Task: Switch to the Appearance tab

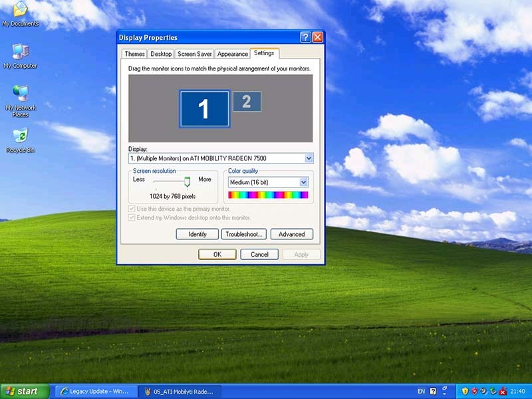Action: (233, 54)
